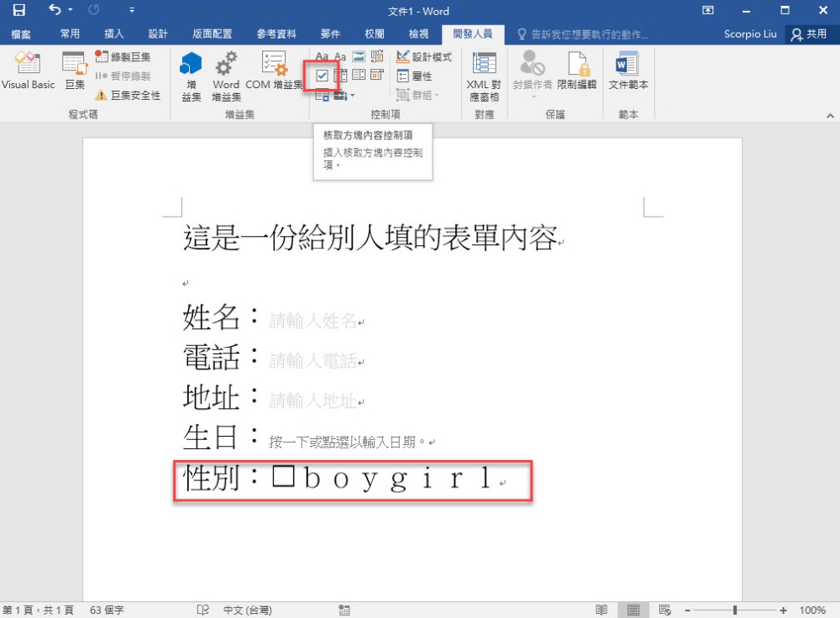The image size is (840, 618).
Task: Switch to Print Layout view
Action: [633, 610]
